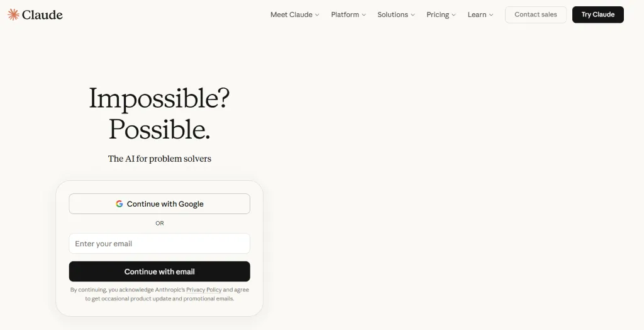Focus the Enter your email field
The width and height of the screenshot is (644, 330).
click(x=159, y=244)
